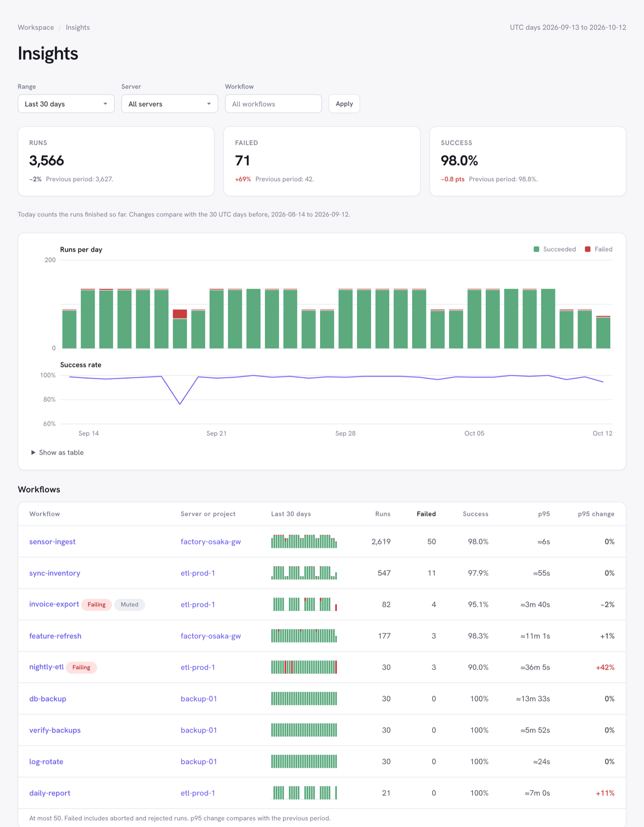Screen dimensions: 644x827
Task: Open backup-01 server in db-backup row
Action: [x=199, y=699]
